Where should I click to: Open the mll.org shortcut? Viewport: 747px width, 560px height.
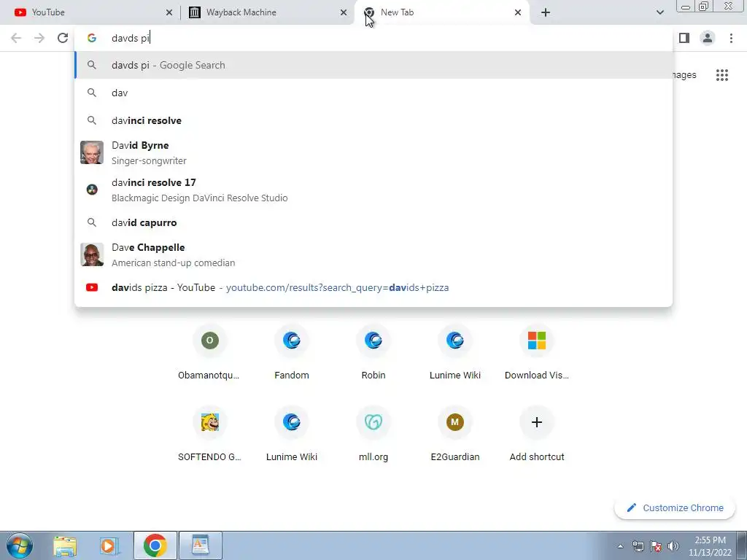tap(373, 435)
